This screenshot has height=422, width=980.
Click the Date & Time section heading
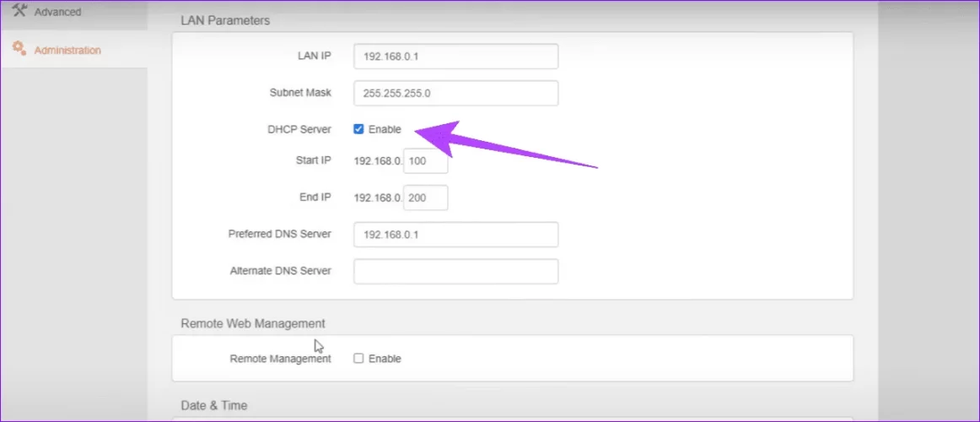214,406
